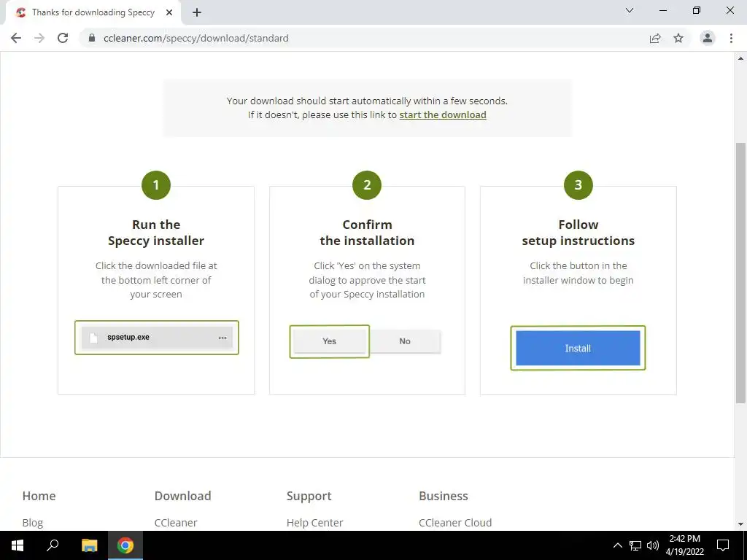Click the address bar URL
The height and width of the screenshot is (560, 747).
coord(196,38)
